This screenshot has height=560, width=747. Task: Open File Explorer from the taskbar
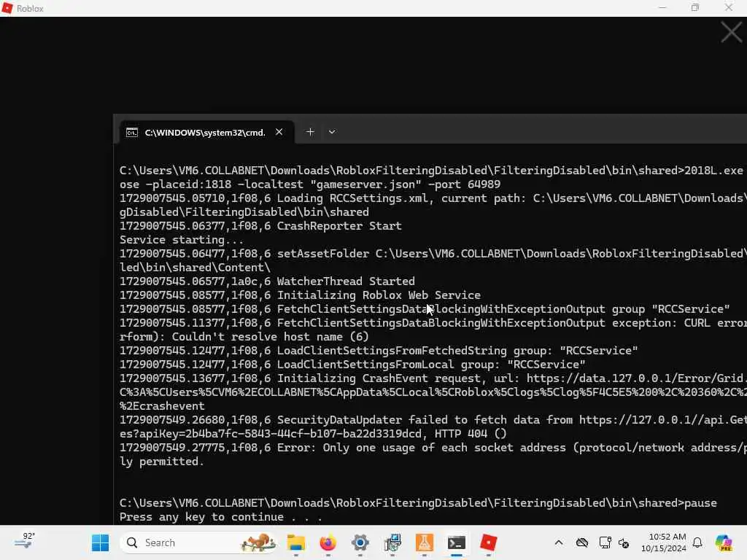click(x=296, y=542)
